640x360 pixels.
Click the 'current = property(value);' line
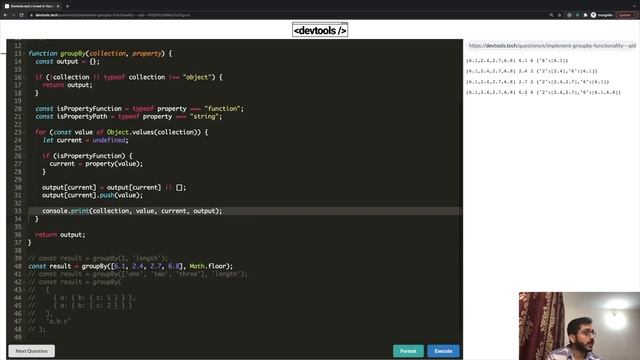point(96,164)
